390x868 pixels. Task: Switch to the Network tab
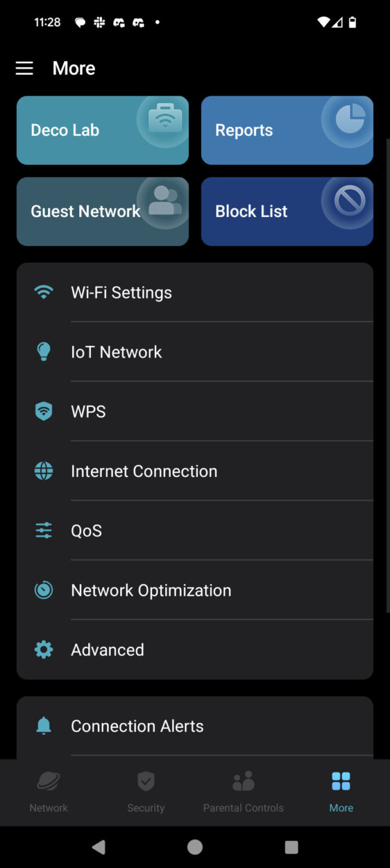(49, 791)
